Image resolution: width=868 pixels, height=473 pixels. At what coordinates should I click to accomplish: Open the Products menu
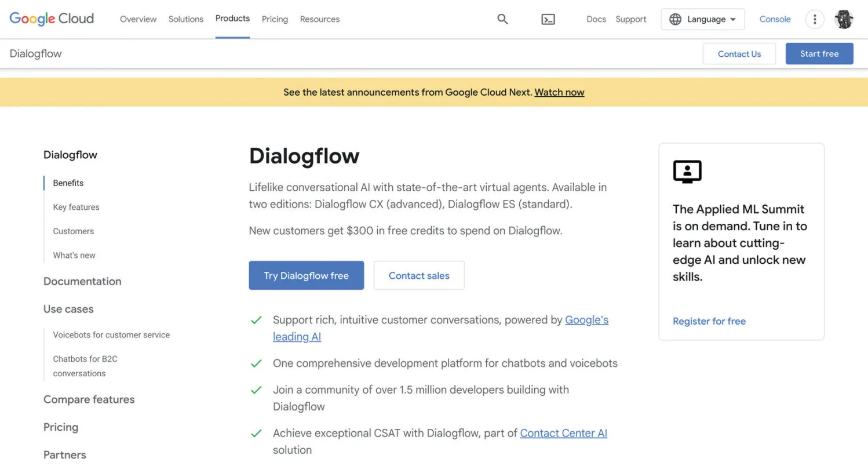point(232,19)
